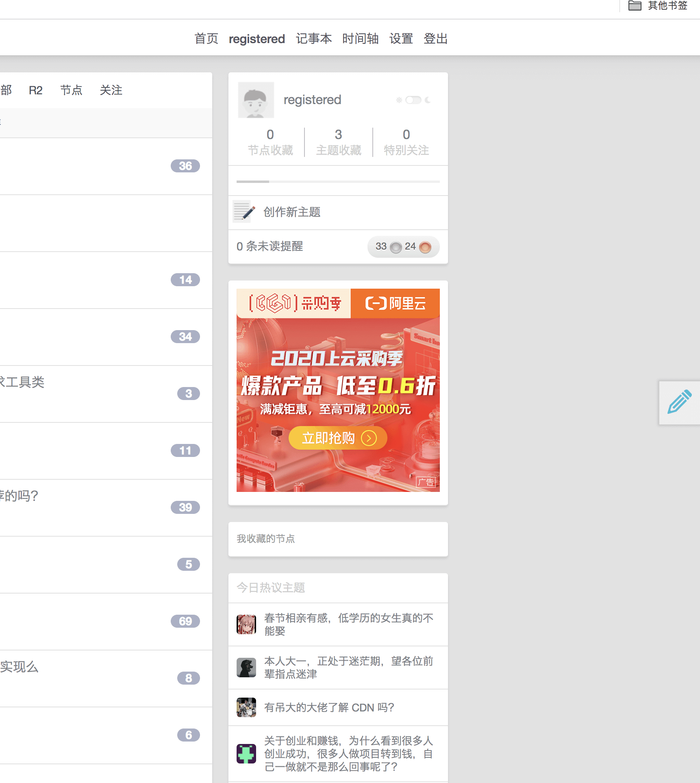700x783 pixels.
Task: Open hot topic 关于创业和赚钱
Action: click(349, 754)
